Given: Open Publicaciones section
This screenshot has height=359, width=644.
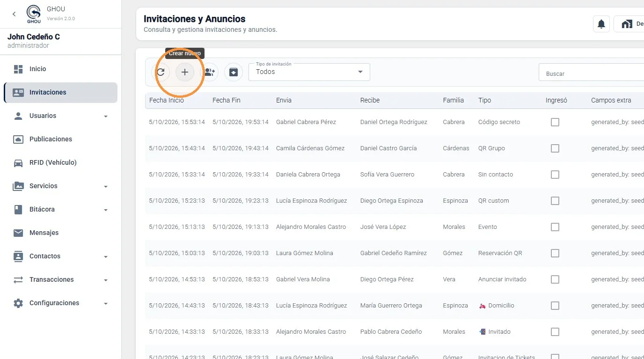Looking at the screenshot, I should coord(60,139).
